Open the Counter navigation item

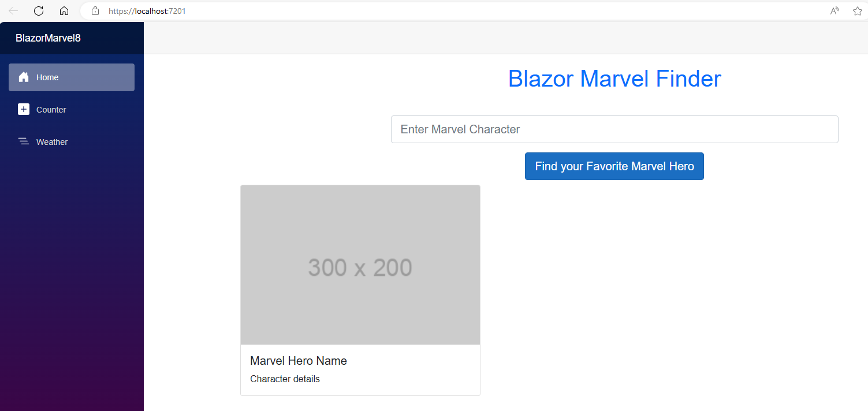[x=72, y=110]
